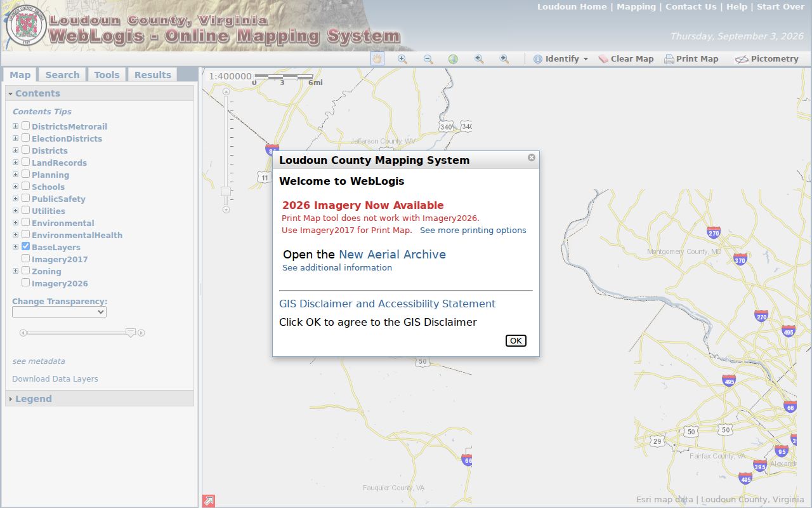Open the Identify tool dropdown arrow

point(586,59)
